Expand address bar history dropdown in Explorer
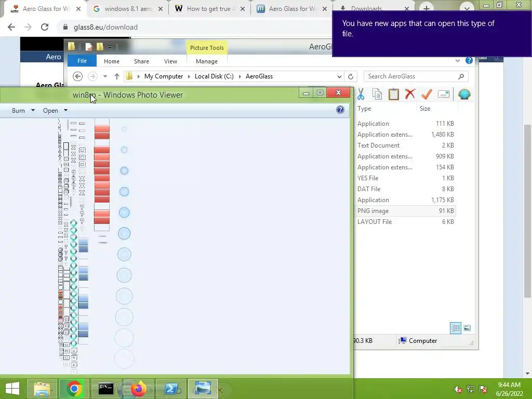 (339, 76)
